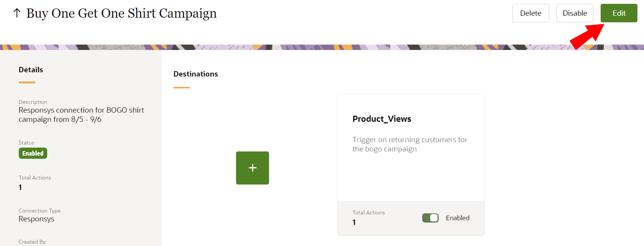This screenshot has width=644, height=246.
Task: Open the Product_Views destination card title
Action: click(x=381, y=119)
